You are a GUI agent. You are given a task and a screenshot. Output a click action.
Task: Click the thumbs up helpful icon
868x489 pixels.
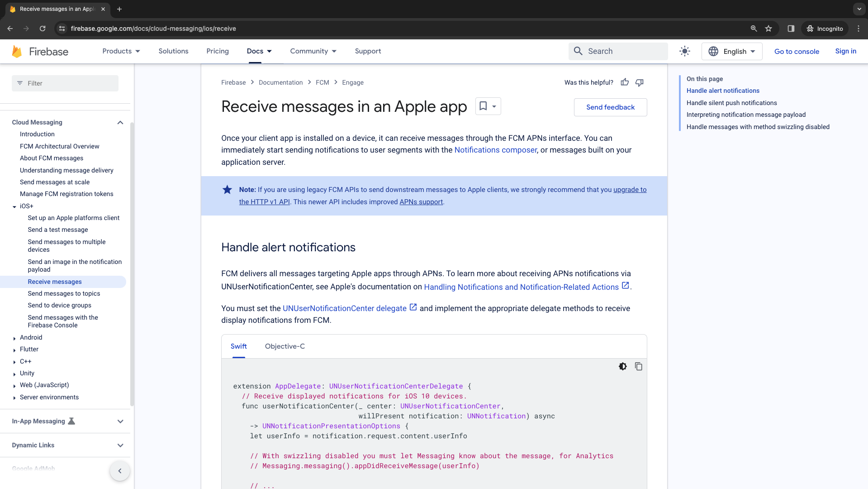pos(625,82)
